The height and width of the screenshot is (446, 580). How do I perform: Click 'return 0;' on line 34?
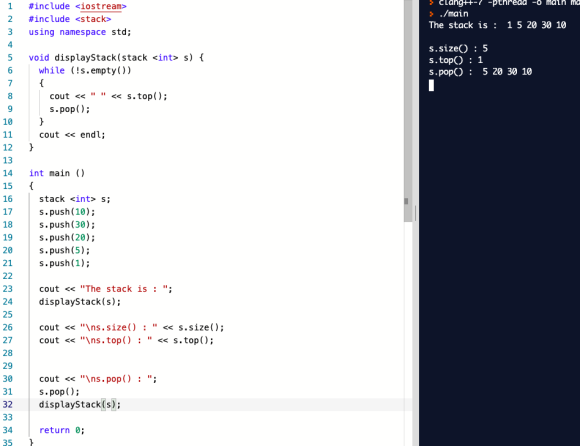pyautogui.click(x=62, y=430)
